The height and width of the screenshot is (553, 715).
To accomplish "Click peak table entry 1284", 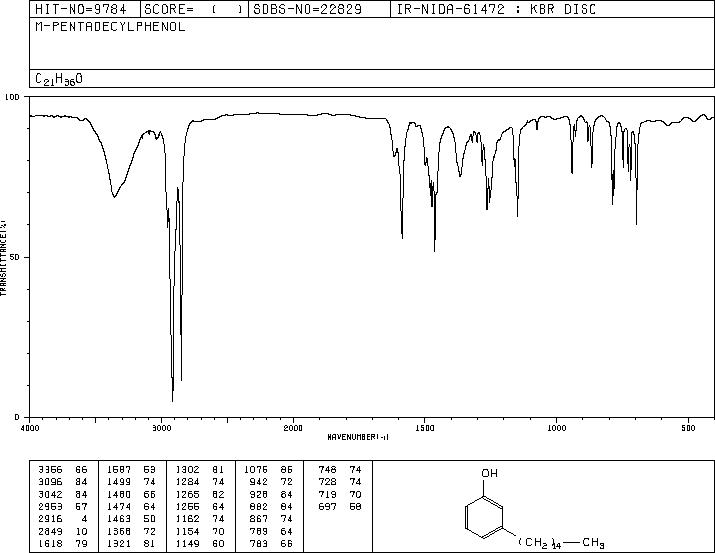I will 187,481.
